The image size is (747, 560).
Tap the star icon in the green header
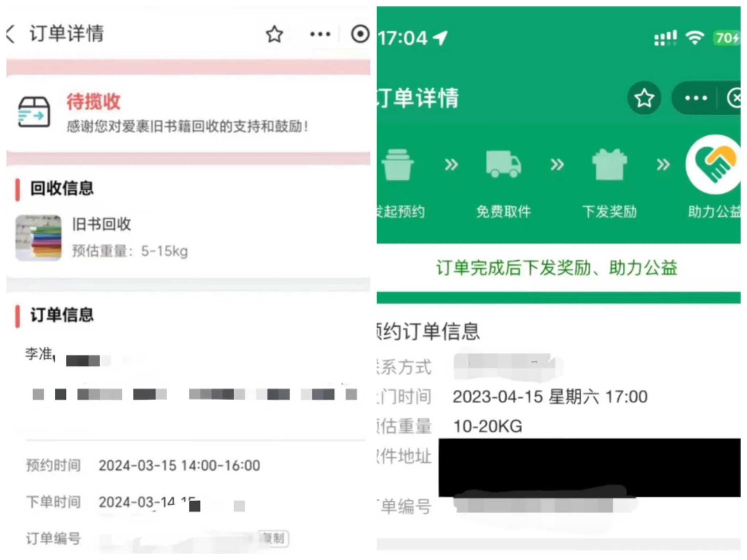tap(644, 98)
